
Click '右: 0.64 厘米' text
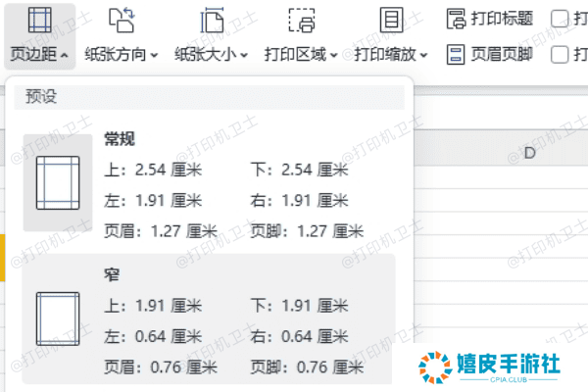click(x=299, y=336)
